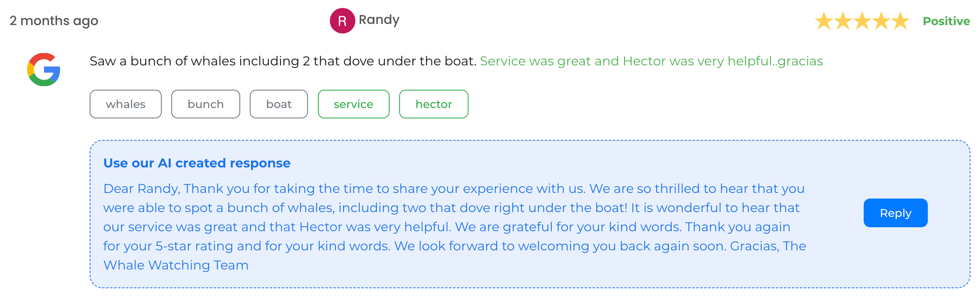The image size is (980, 297).
Task: Click the fifth rating star
Action: tap(900, 21)
